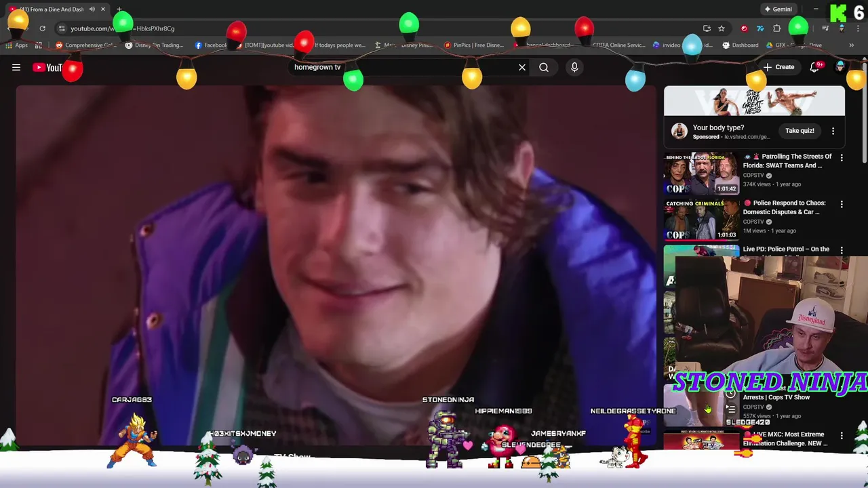Open the 'PinPics | Free Disne...' bookmark
This screenshot has width=868, height=488.
pos(473,45)
